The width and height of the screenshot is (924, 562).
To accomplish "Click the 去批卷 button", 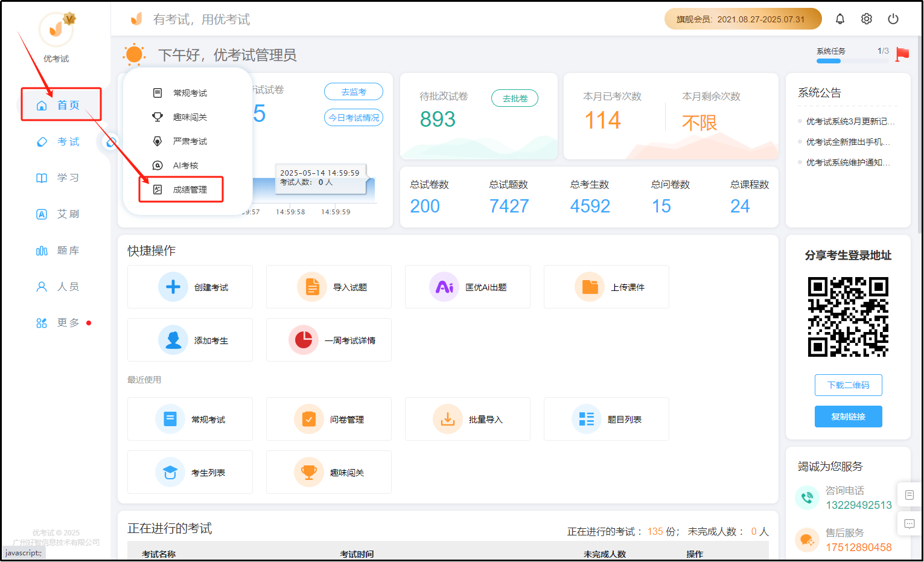I will (515, 98).
